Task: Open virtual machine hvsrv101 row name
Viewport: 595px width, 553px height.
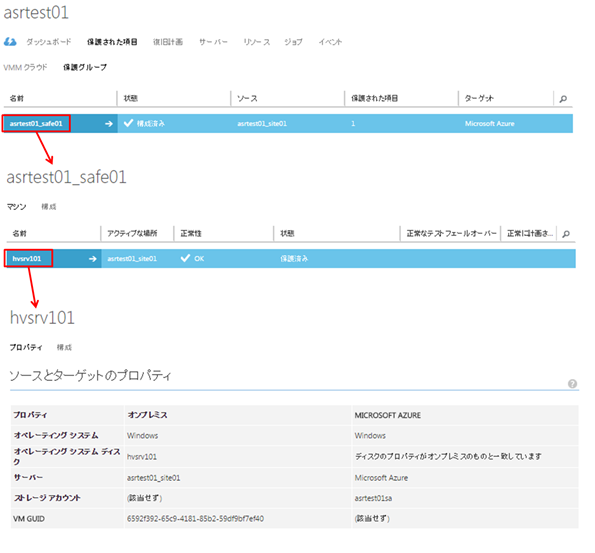Action: click(x=27, y=259)
